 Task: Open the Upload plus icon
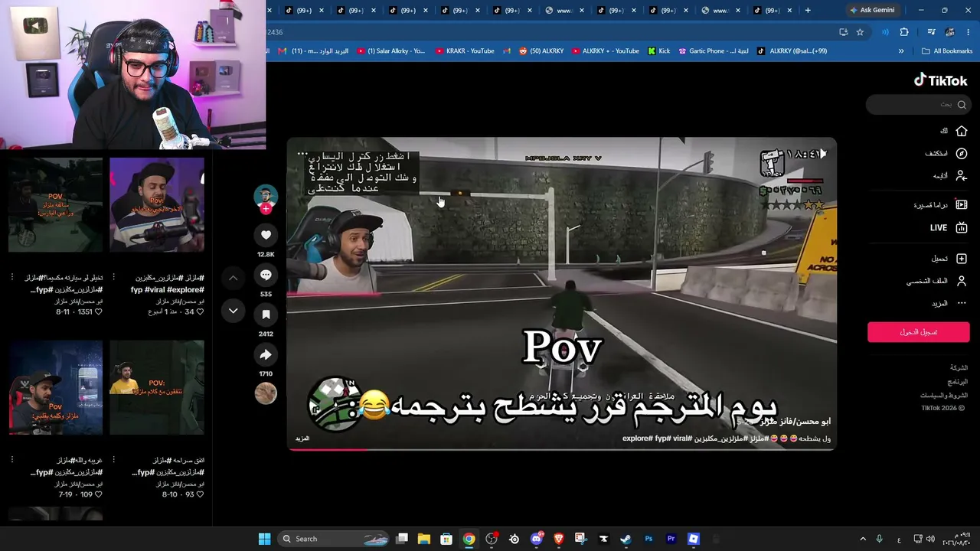click(962, 259)
